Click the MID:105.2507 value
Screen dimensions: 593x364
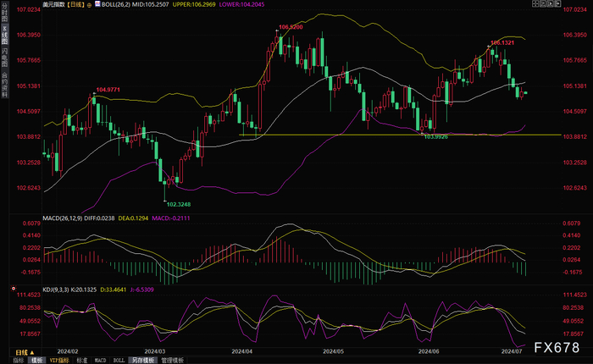coord(150,4)
